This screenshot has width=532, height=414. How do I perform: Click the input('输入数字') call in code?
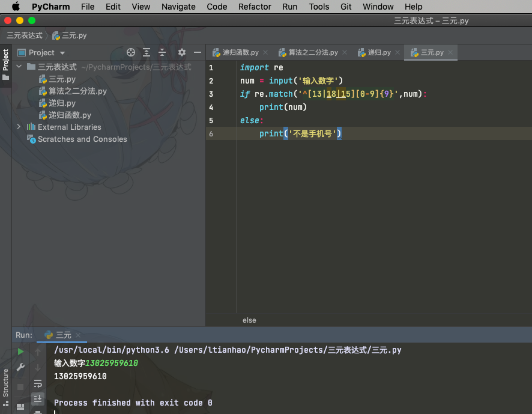point(306,81)
